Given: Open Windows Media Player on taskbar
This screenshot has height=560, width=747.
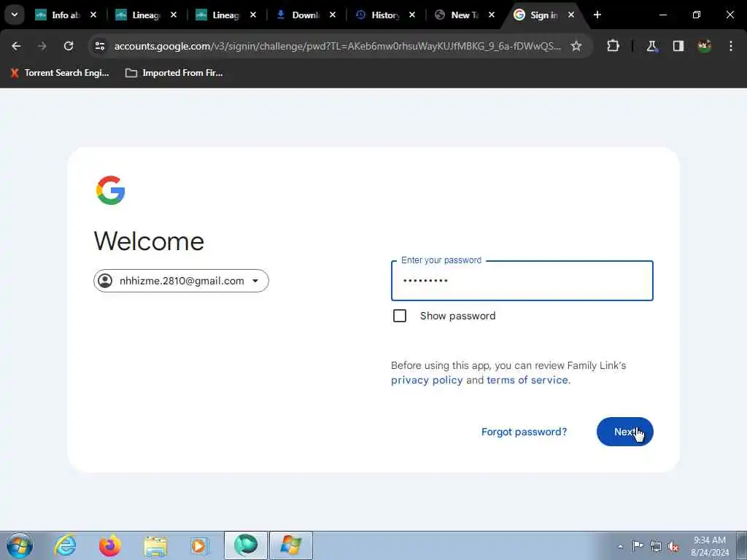Looking at the screenshot, I should [200, 545].
